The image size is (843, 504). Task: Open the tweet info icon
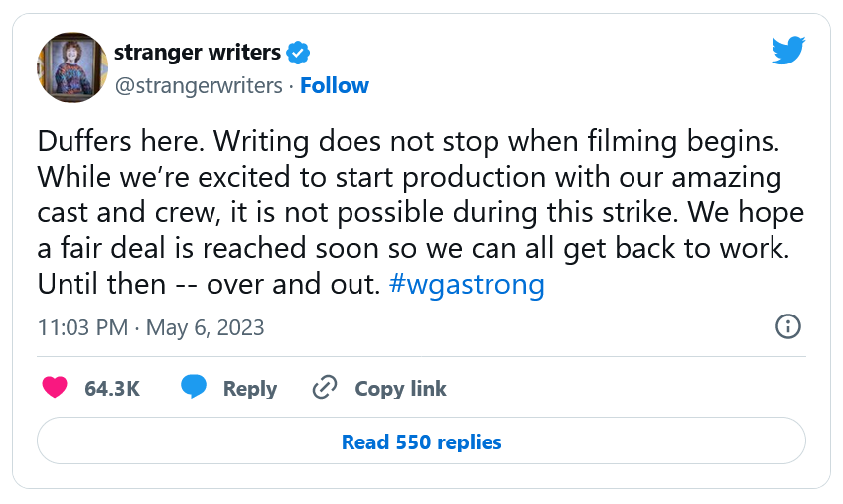click(x=787, y=326)
